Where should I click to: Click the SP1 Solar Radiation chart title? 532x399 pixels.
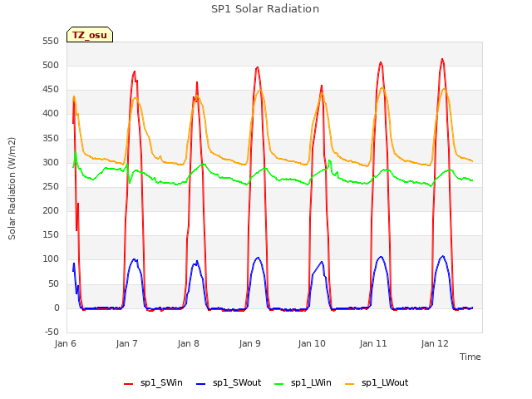(265, 9)
